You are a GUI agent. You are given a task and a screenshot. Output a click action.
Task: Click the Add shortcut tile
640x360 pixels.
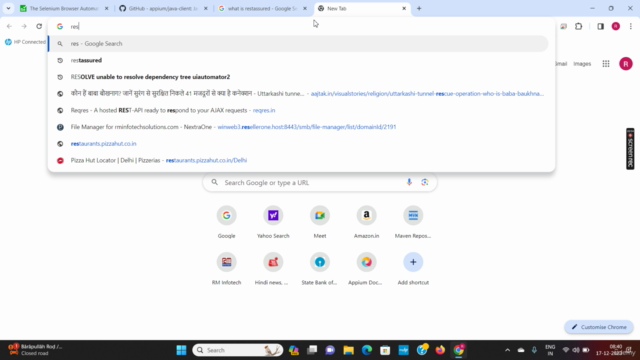point(413,269)
